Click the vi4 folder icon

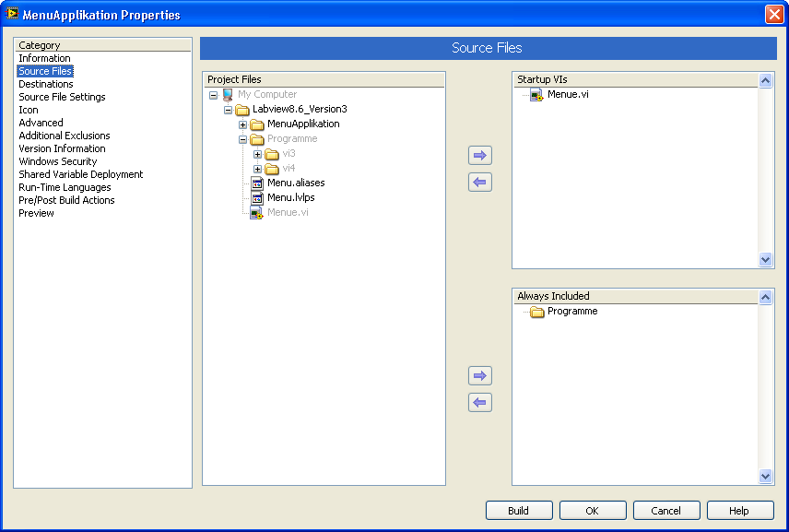coord(272,169)
